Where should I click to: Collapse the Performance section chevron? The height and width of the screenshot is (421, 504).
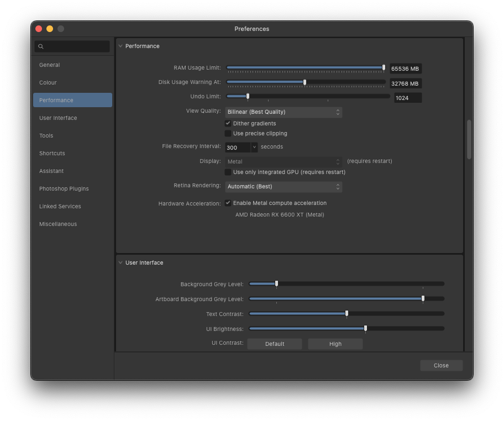click(120, 46)
